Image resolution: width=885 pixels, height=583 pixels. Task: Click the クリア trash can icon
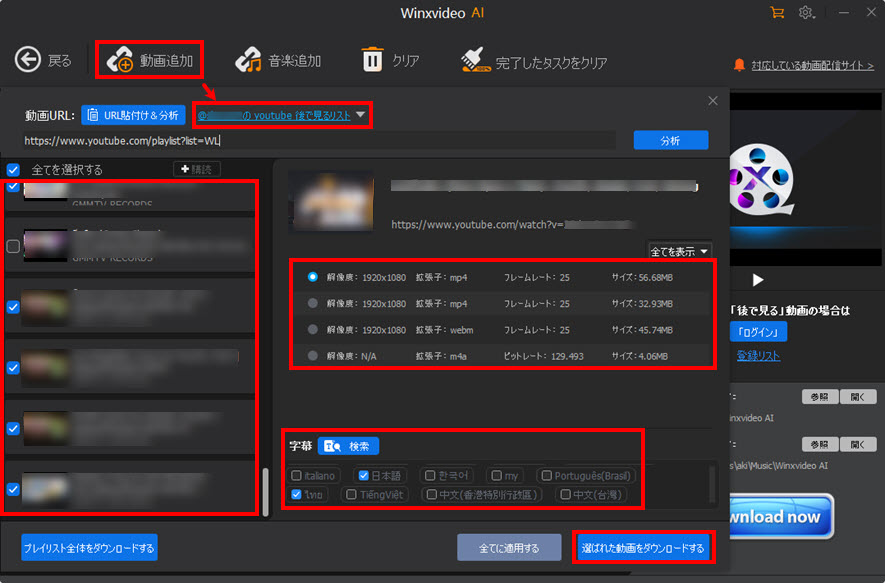(373, 59)
